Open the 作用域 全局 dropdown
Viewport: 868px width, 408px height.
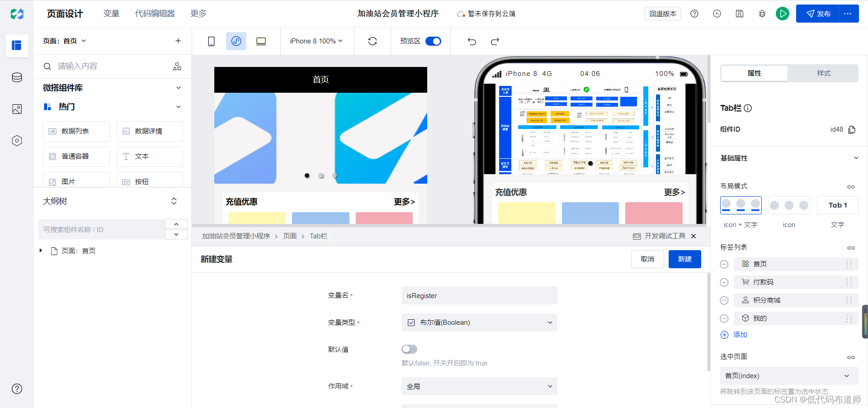pos(479,386)
